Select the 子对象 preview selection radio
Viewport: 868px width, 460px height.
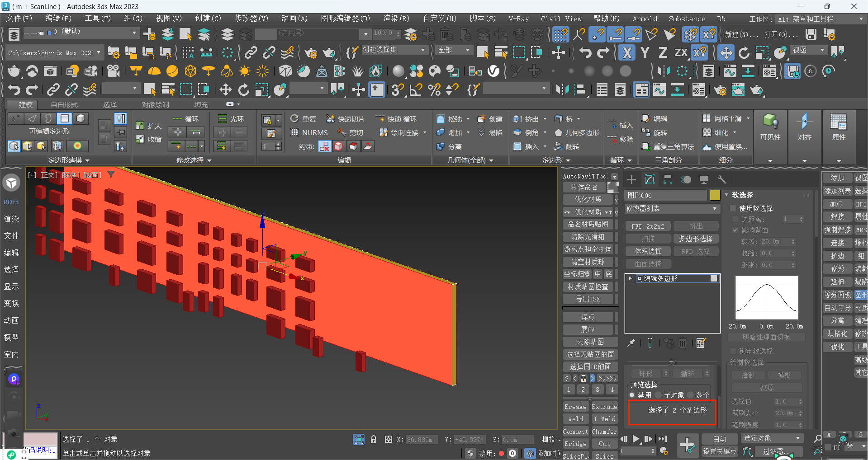point(658,395)
